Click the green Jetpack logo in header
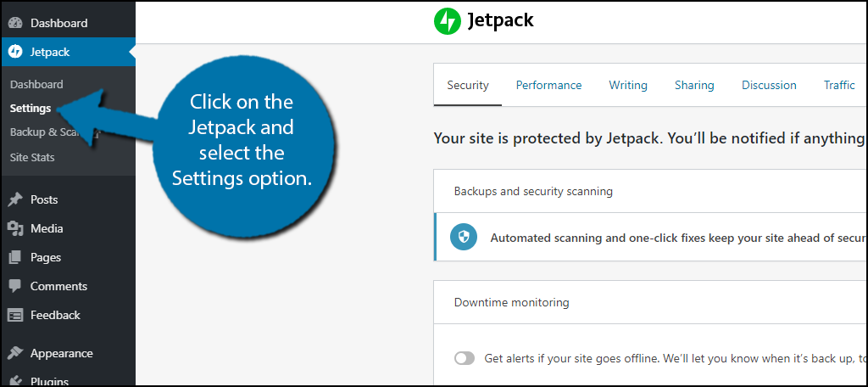The height and width of the screenshot is (387, 868). tap(446, 21)
